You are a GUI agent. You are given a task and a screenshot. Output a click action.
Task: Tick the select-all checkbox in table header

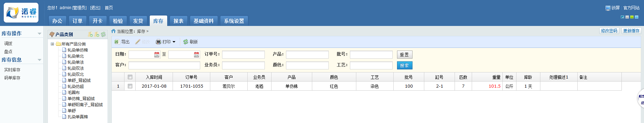click(130, 77)
